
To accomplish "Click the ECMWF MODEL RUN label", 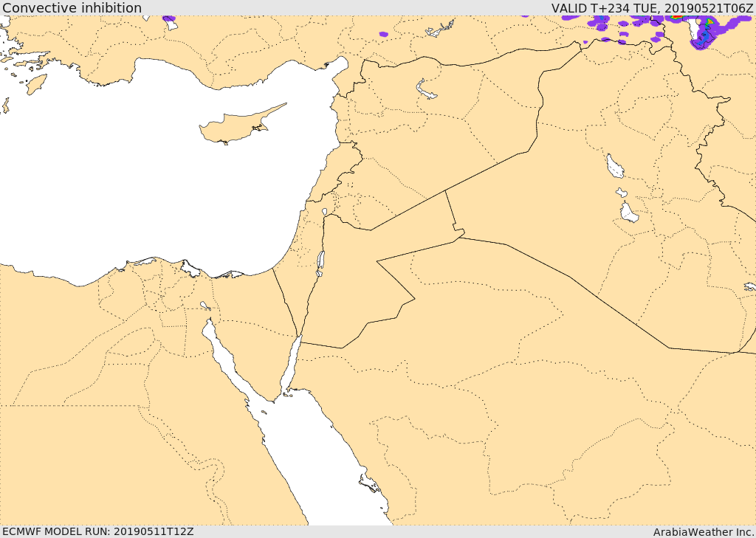I will click(97, 531).
